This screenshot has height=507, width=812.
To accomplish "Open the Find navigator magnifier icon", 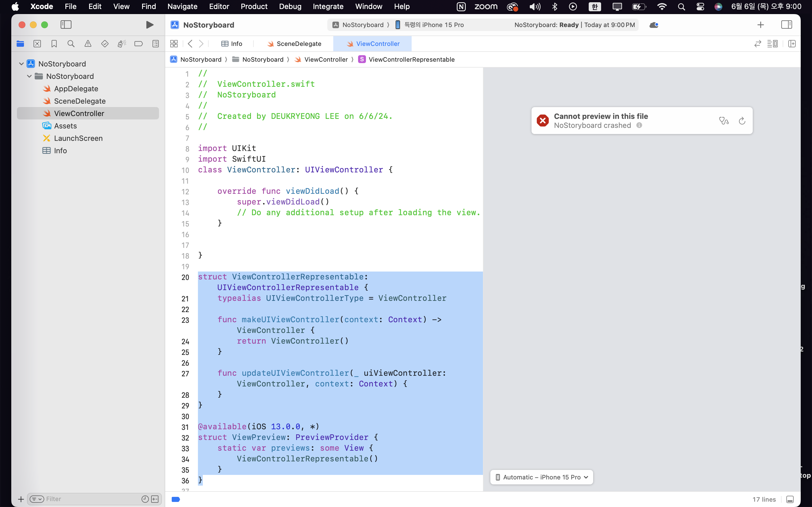I will point(71,44).
